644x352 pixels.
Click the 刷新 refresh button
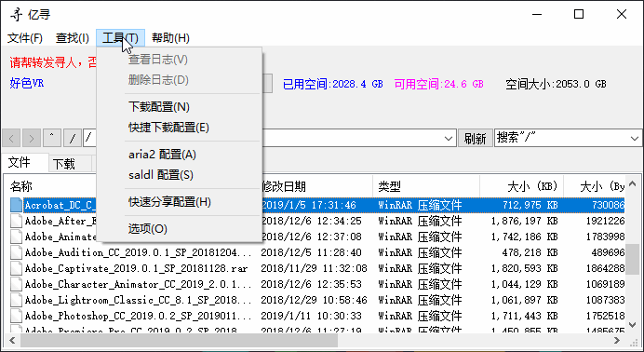pos(476,139)
